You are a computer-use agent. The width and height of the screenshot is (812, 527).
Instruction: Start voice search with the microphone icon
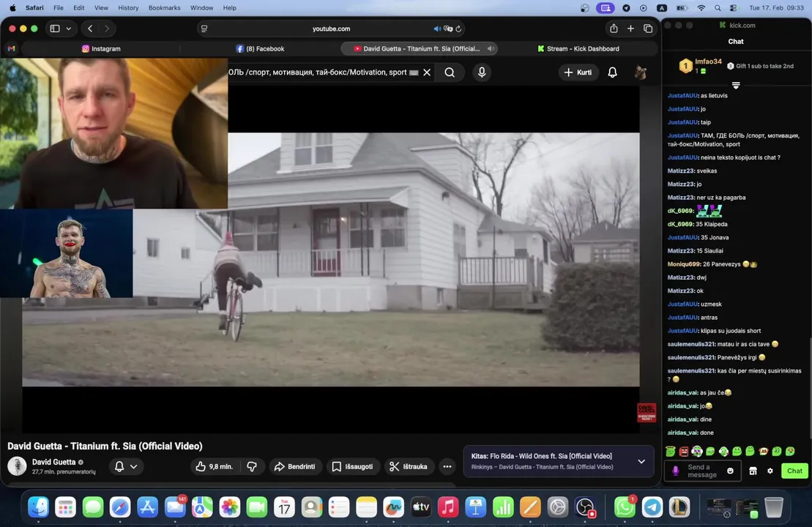482,72
